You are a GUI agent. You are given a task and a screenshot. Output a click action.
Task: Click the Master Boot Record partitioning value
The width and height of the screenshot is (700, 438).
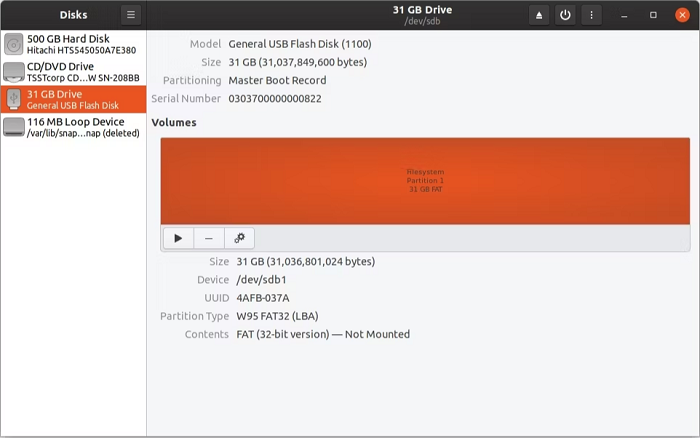[x=277, y=80]
